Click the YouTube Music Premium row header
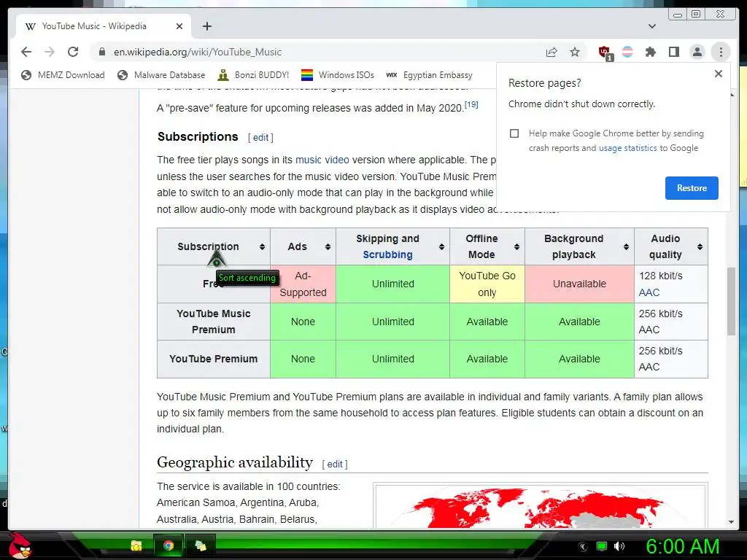The image size is (747, 560). (x=214, y=322)
